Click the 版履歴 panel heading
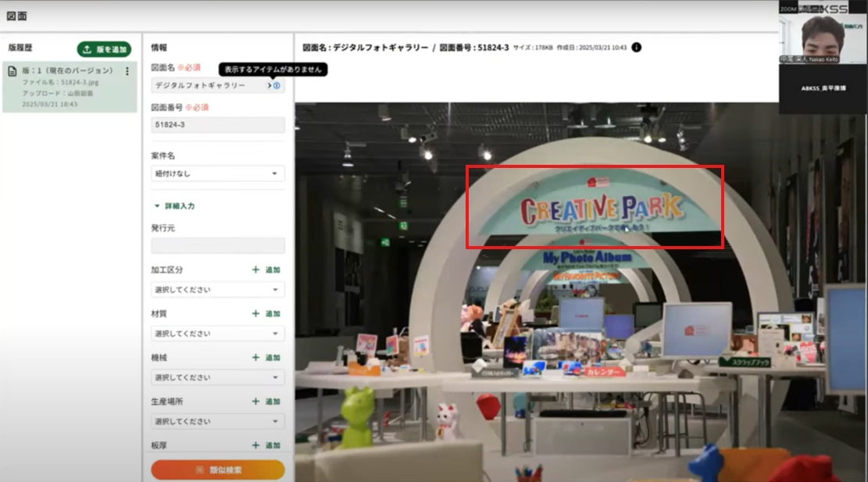Screen dimensions: 868x482 (20, 48)
